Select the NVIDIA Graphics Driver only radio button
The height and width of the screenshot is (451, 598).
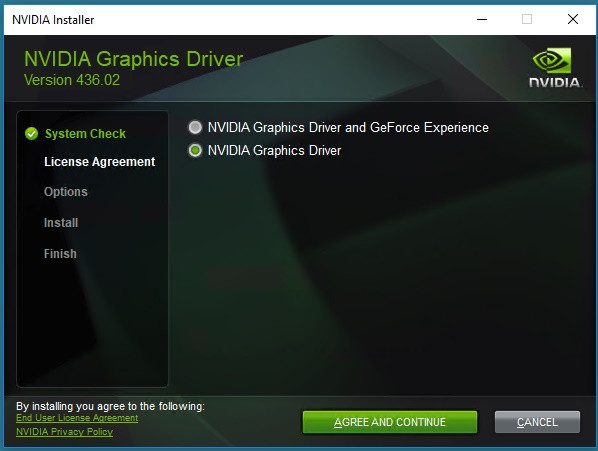pos(195,151)
